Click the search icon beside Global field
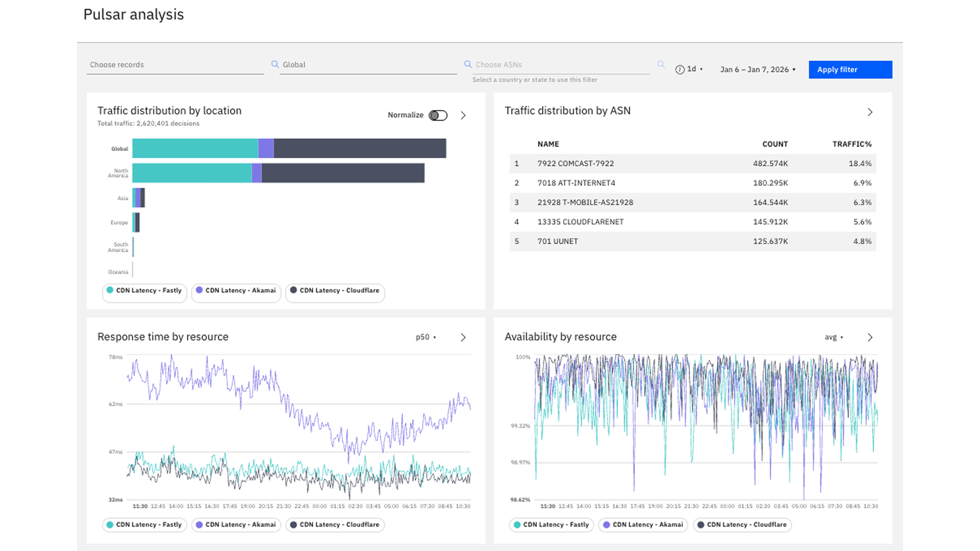Viewport: 980px width, 551px height. tap(275, 64)
